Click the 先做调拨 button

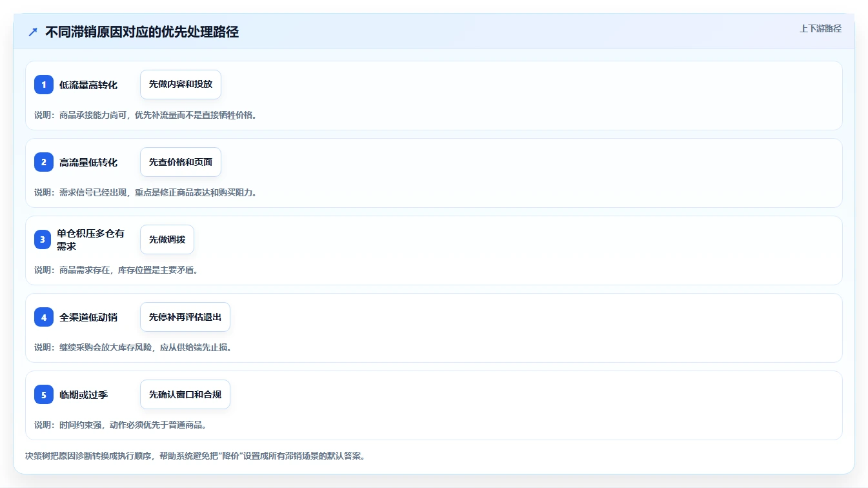point(167,239)
